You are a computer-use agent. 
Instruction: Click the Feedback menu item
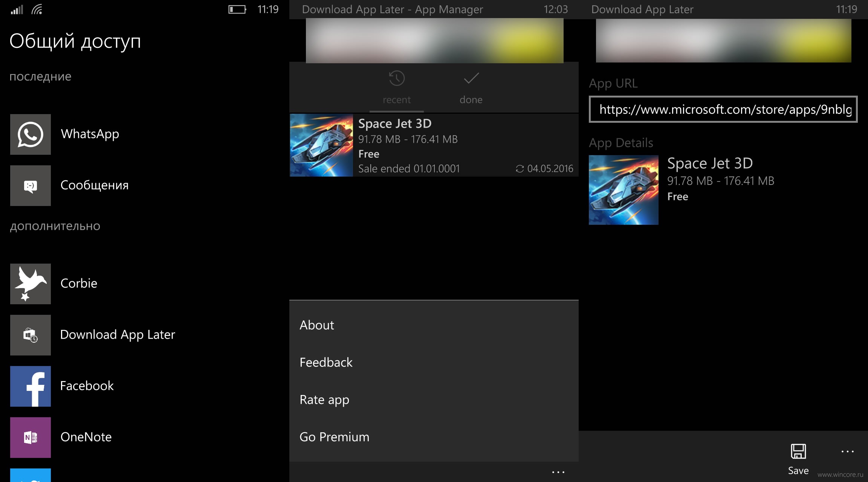(x=325, y=361)
